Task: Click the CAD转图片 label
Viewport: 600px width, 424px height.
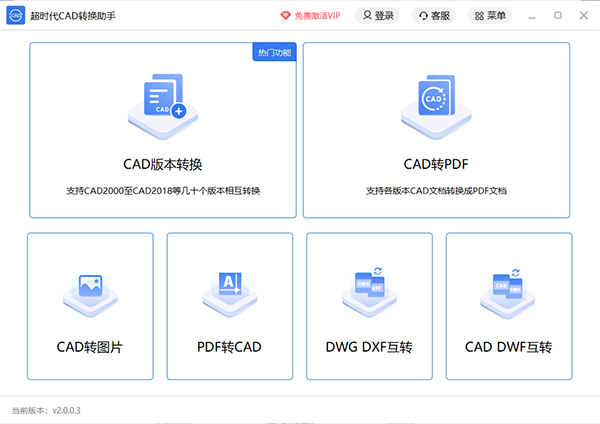Action: [x=90, y=347]
